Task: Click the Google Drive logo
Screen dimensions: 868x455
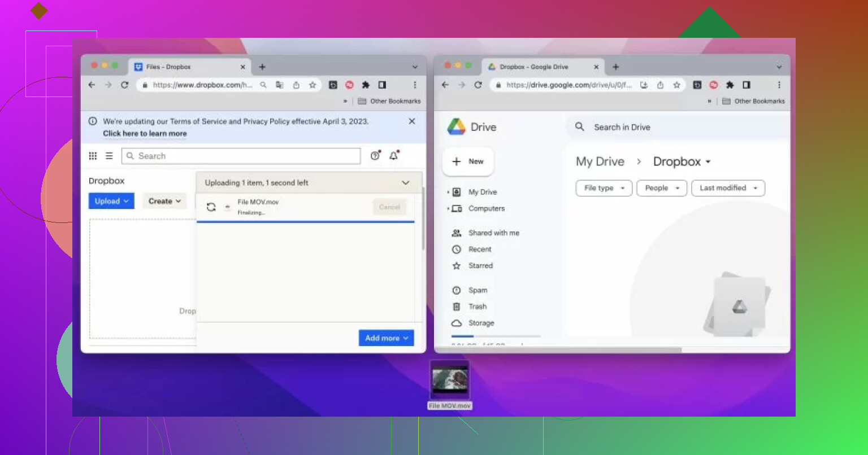Action: click(x=456, y=127)
